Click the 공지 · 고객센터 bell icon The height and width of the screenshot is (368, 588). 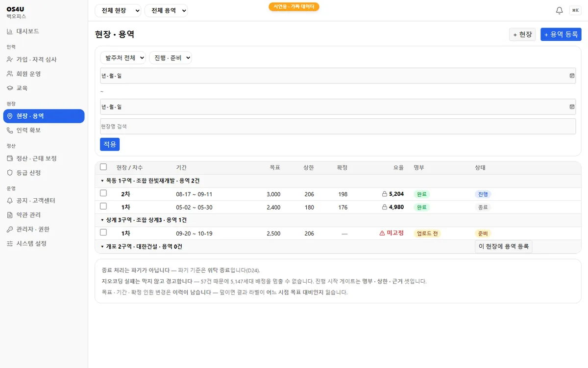[10, 201]
